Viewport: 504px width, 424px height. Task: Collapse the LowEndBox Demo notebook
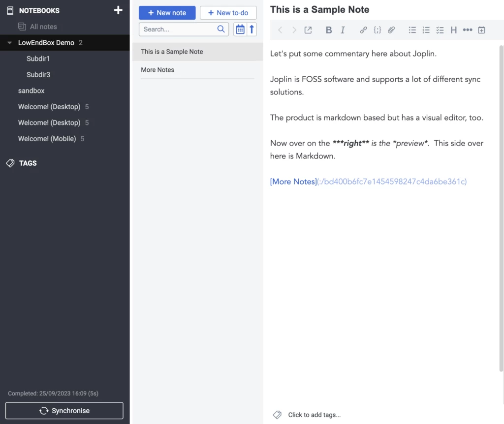pos(10,43)
